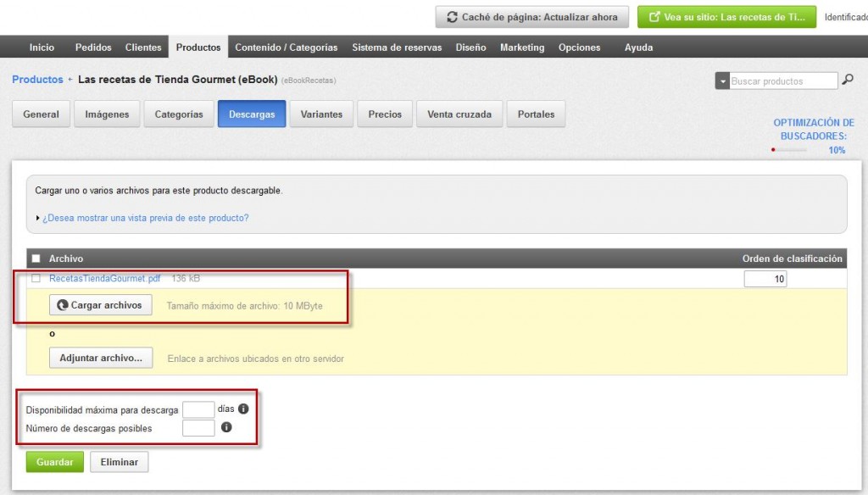The image size is (868, 495).
Task: Click the magnifier search icon
Action: (848, 81)
